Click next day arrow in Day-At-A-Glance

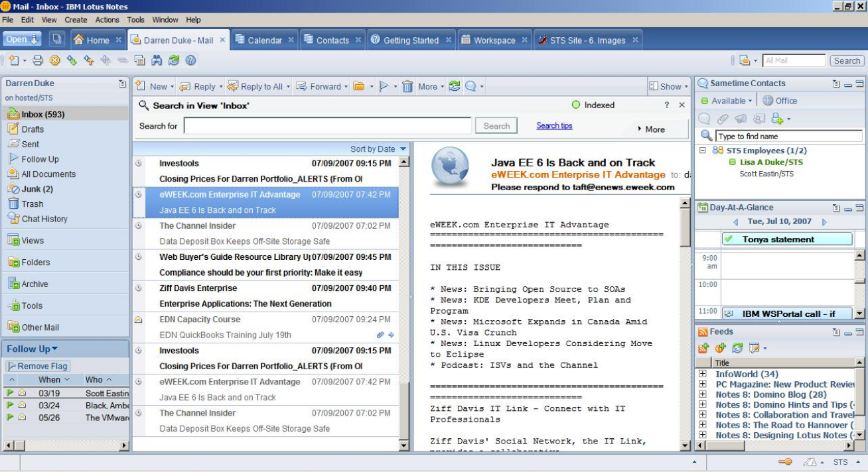[824, 222]
